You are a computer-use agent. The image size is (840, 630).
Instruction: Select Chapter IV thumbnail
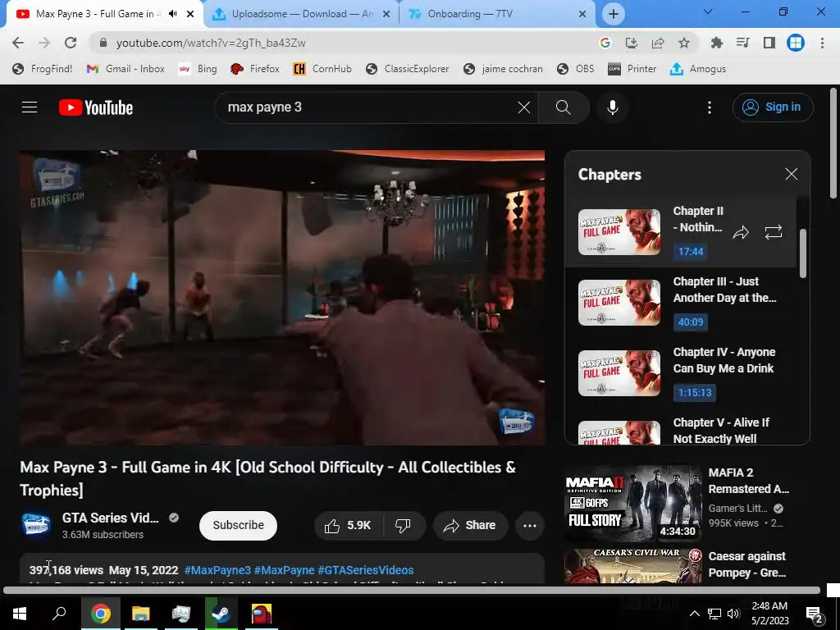click(x=619, y=373)
